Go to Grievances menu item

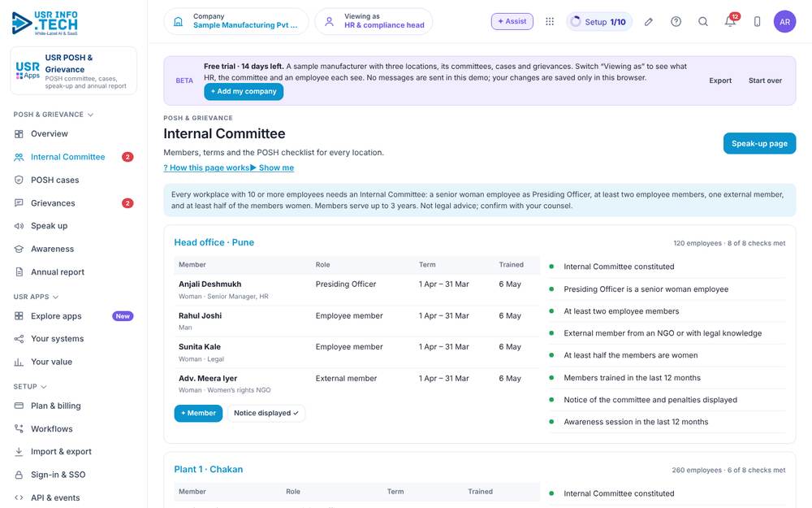pos(74,203)
